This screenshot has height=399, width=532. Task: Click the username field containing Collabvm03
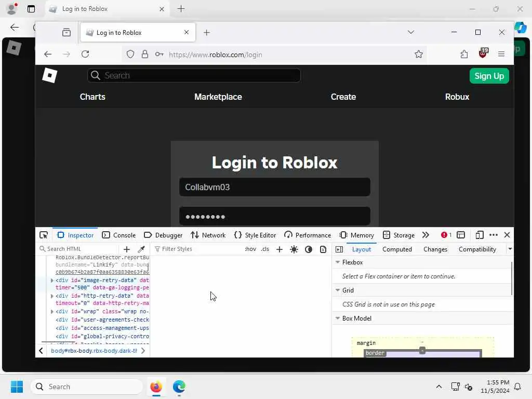[x=275, y=187]
